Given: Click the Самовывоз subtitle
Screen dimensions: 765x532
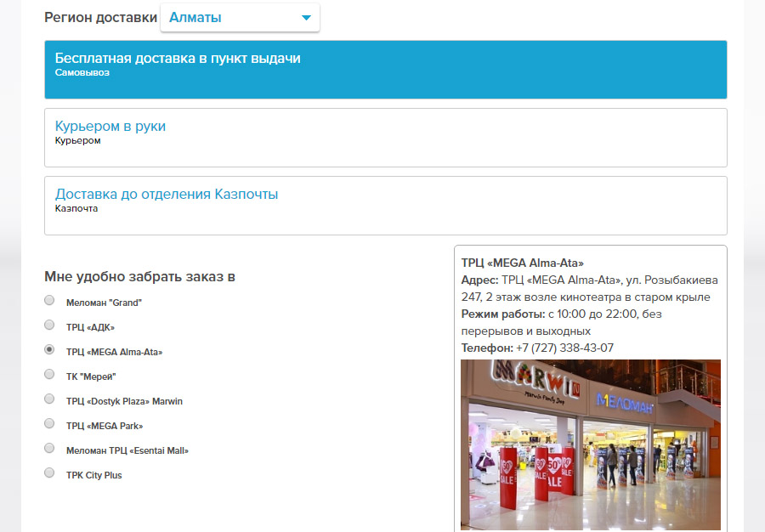Looking at the screenshot, I should tap(82, 72).
